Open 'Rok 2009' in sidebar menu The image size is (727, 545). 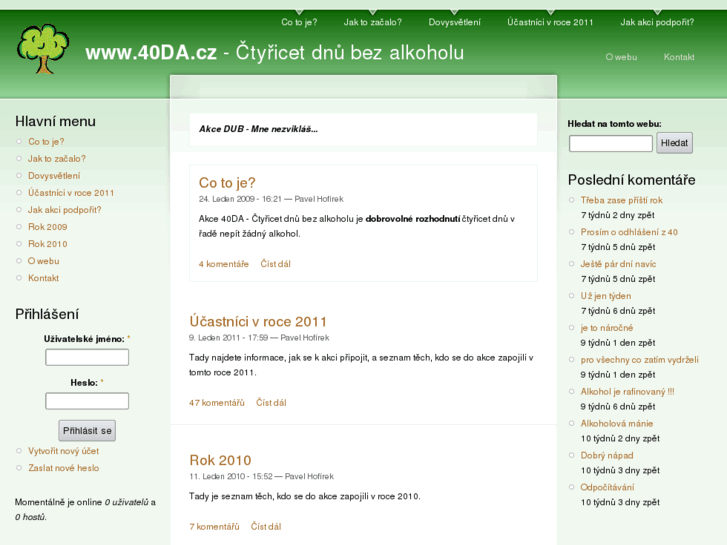click(x=47, y=227)
